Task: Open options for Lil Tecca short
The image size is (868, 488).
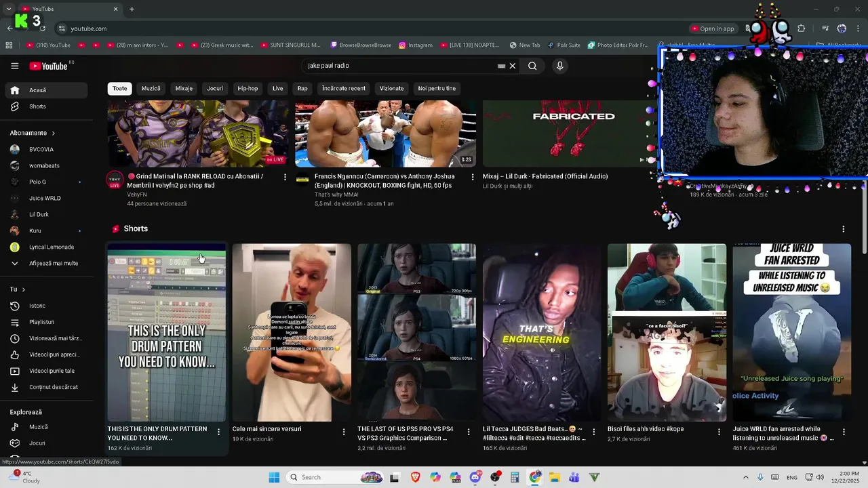Action: pos(593,432)
